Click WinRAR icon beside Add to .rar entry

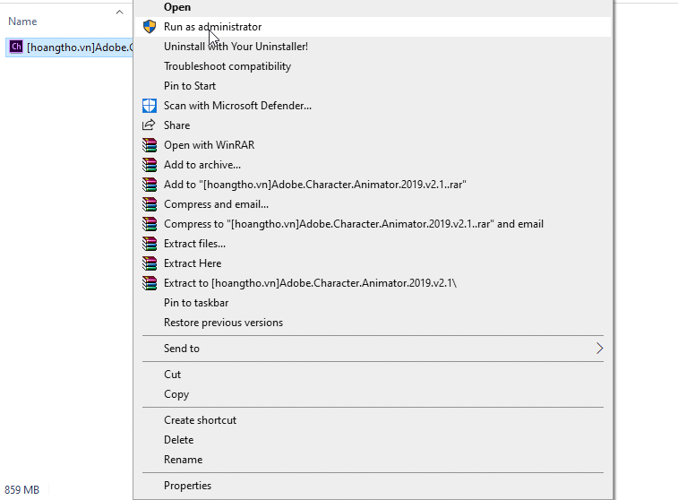click(x=150, y=185)
